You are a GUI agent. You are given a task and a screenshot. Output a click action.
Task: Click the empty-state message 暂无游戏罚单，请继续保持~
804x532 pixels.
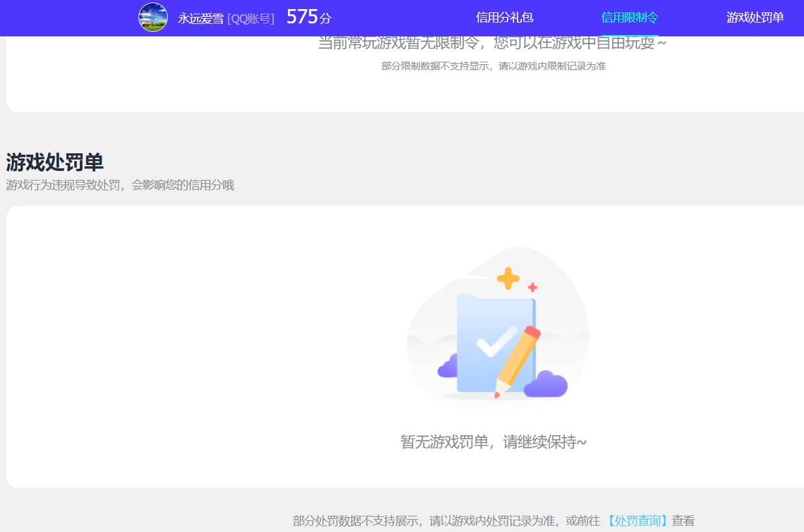tap(493, 441)
